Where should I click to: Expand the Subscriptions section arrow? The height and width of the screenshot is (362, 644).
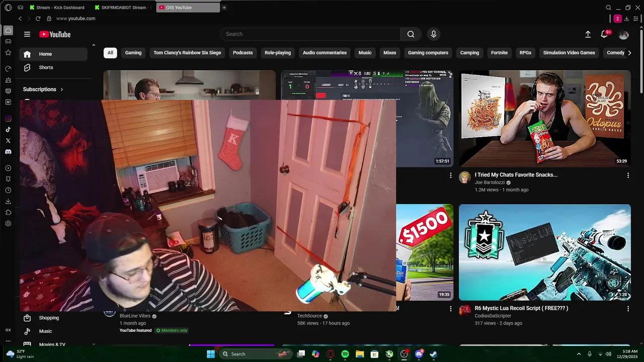(x=62, y=89)
